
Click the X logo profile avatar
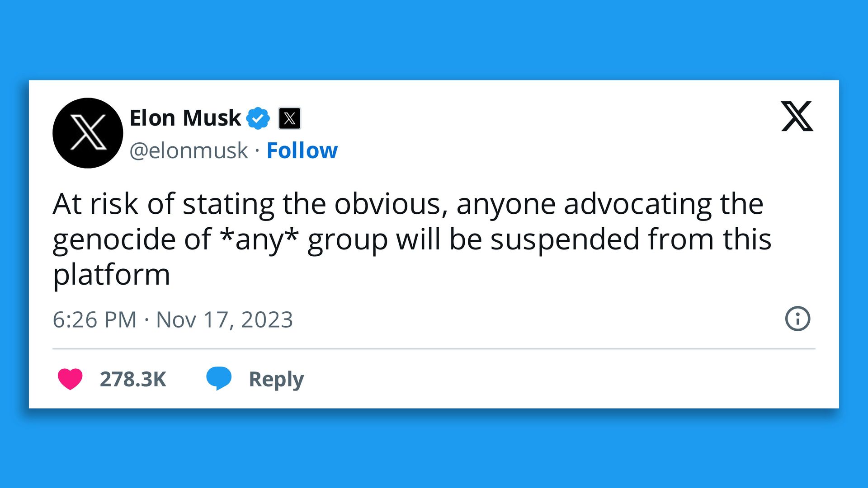(x=88, y=133)
